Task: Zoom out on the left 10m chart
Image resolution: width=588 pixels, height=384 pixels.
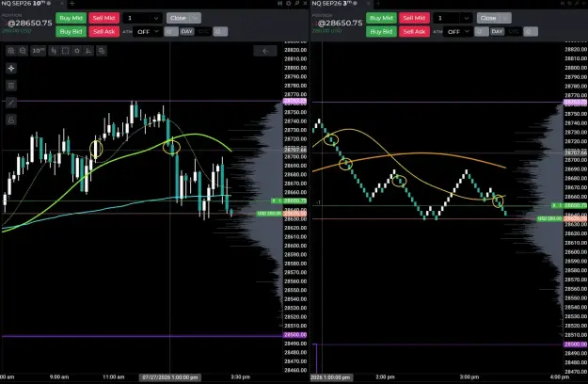Action: (x=23, y=51)
